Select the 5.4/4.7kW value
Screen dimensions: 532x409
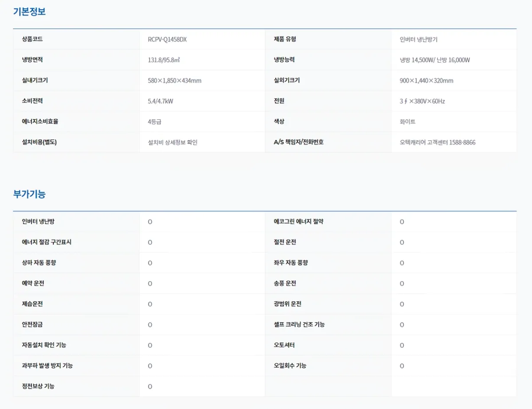[x=160, y=101]
